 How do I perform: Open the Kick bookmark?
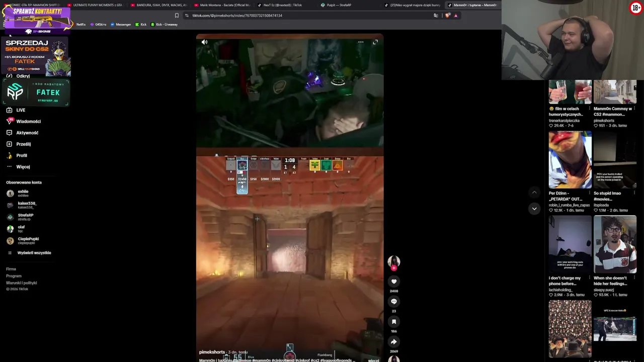pos(141,25)
